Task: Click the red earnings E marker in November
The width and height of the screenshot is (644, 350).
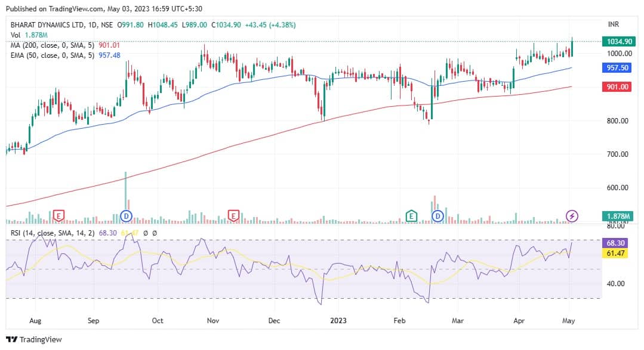Action: (233, 215)
